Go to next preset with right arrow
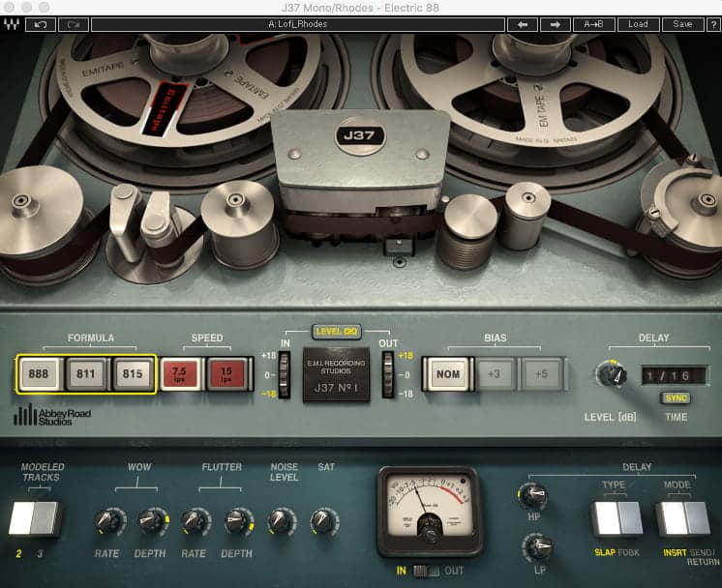The image size is (722, 588). tap(556, 24)
